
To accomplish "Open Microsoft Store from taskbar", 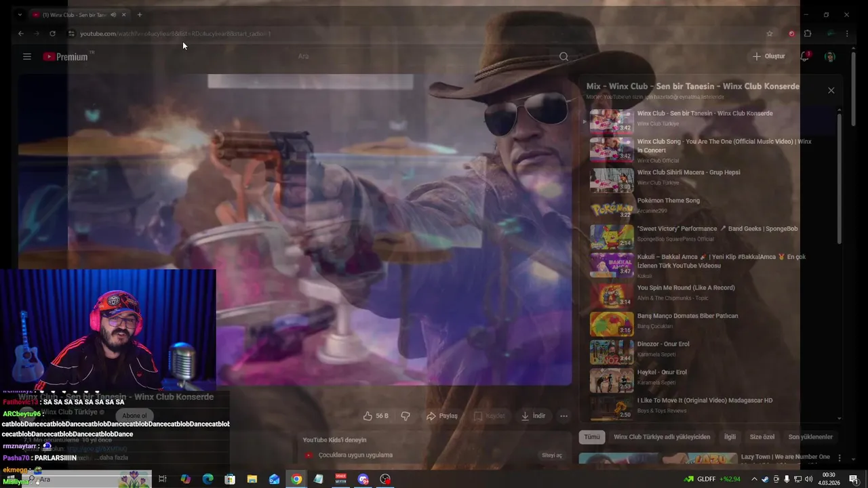I will [x=230, y=479].
